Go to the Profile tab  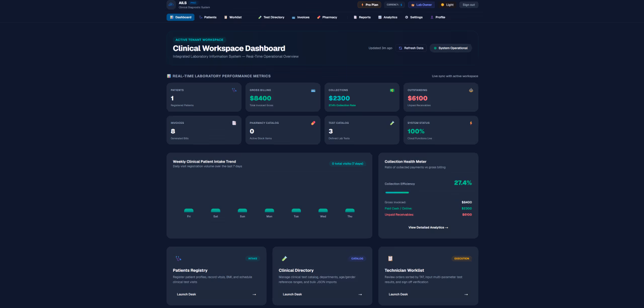438,17
